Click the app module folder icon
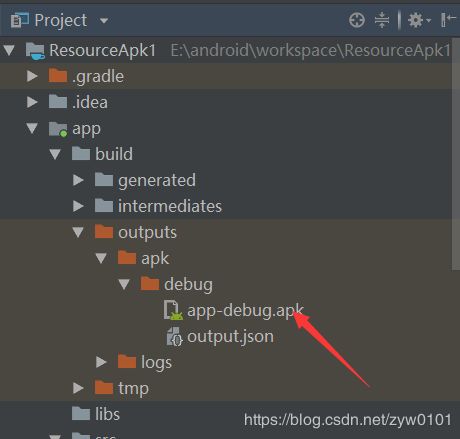460x439 pixels. [58, 129]
